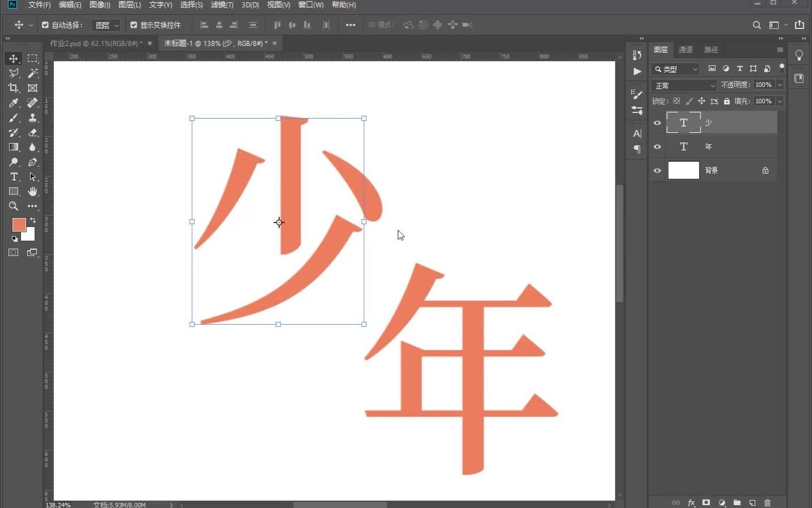Select the Pen tool
The width and height of the screenshot is (812, 508).
point(32,162)
